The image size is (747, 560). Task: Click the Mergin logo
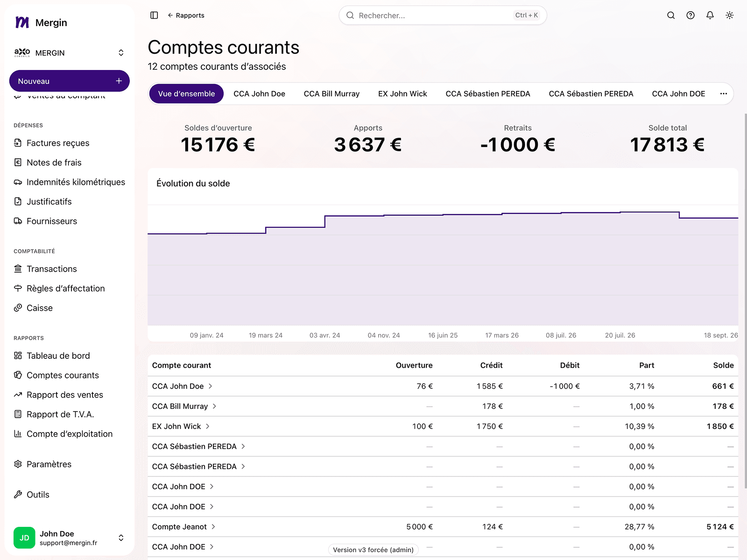(x=41, y=22)
